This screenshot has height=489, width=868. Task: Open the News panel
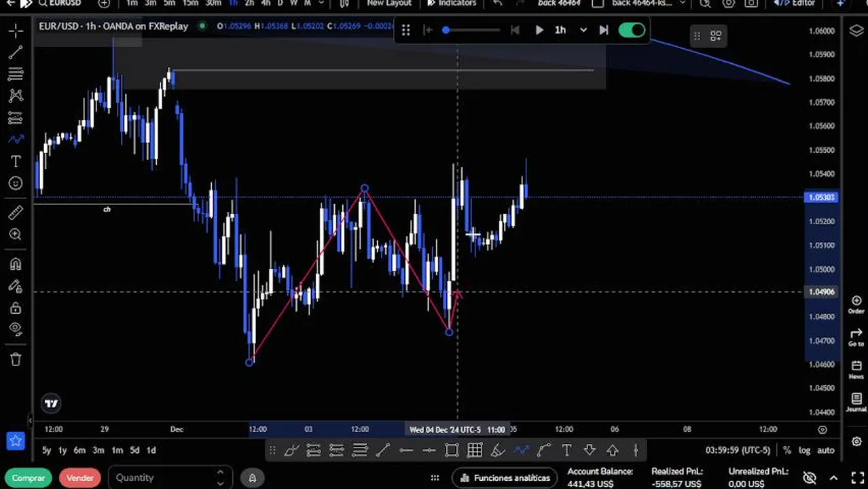856,370
